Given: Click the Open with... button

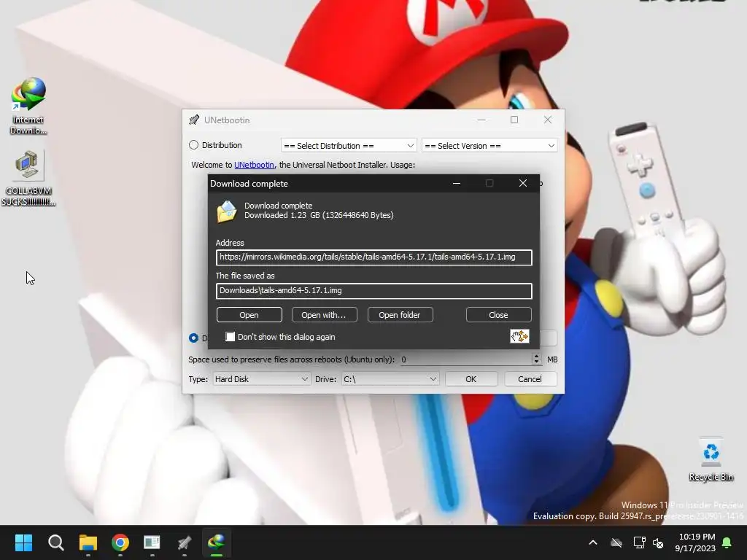Looking at the screenshot, I should [324, 315].
